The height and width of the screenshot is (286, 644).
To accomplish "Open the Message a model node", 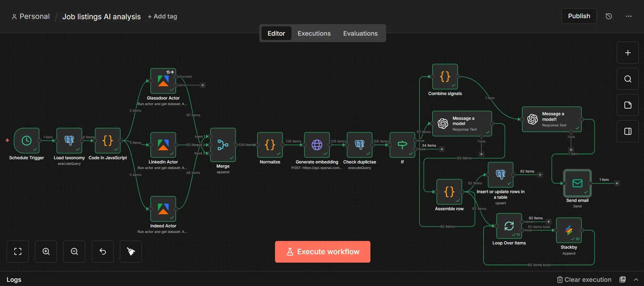I will [x=462, y=124].
